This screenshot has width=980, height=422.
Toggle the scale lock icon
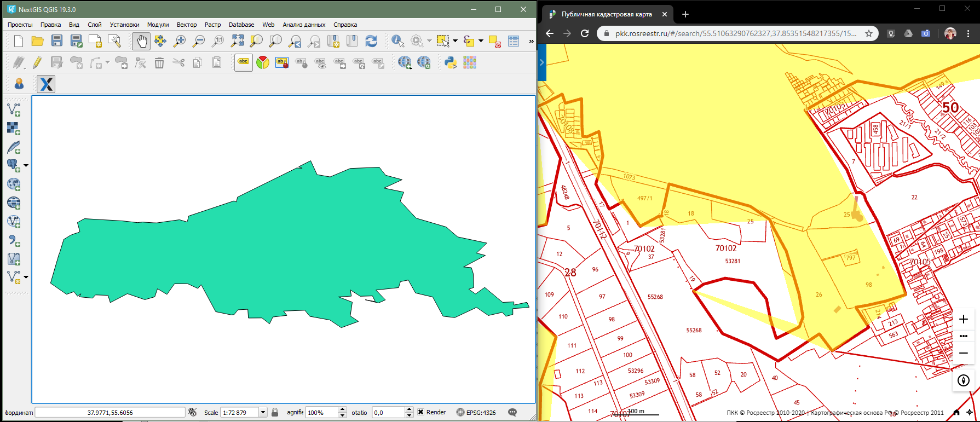(x=275, y=412)
